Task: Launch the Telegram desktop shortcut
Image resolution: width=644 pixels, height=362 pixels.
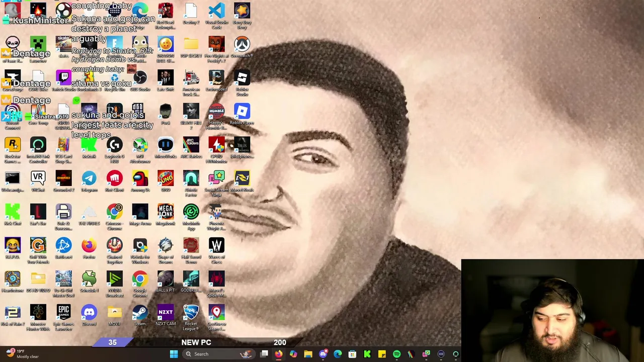Action: tap(89, 182)
